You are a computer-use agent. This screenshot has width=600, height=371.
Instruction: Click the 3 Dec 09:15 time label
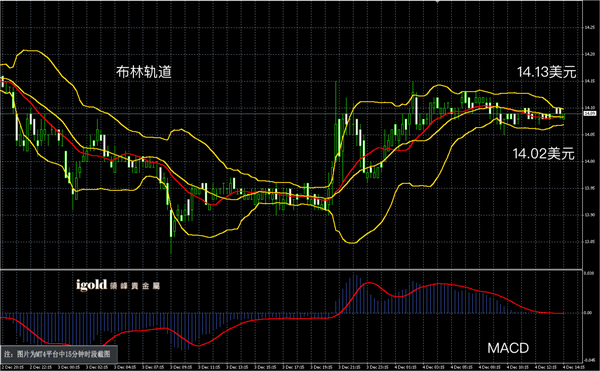coord(181,368)
